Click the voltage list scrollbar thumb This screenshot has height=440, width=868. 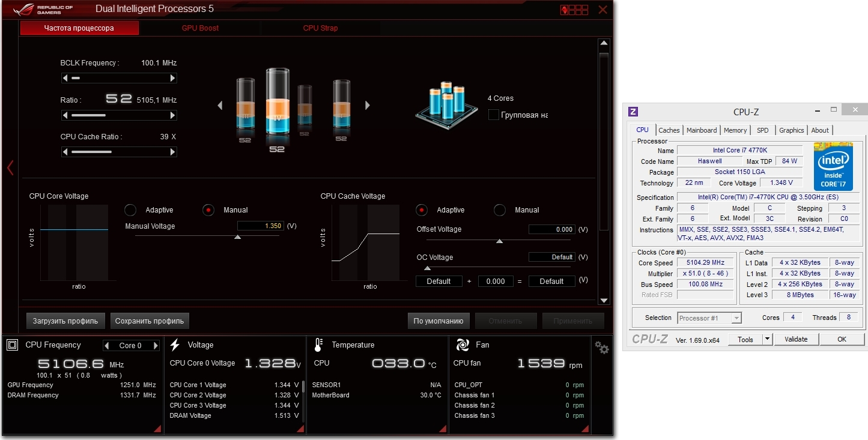[x=303, y=386]
